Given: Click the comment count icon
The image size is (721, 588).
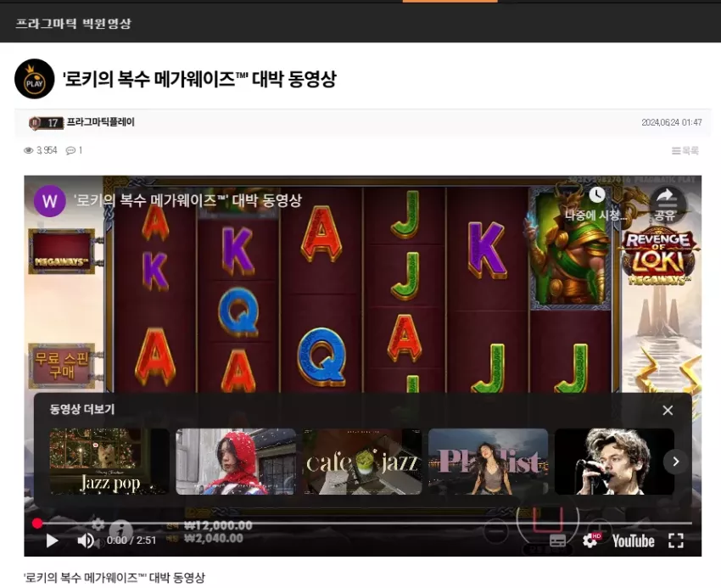Looking at the screenshot, I should [70, 150].
